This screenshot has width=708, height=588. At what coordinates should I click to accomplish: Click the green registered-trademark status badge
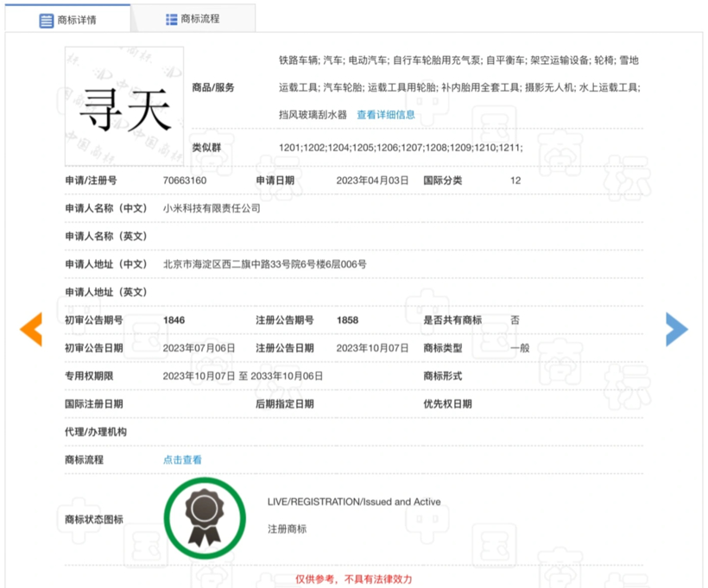click(x=205, y=518)
